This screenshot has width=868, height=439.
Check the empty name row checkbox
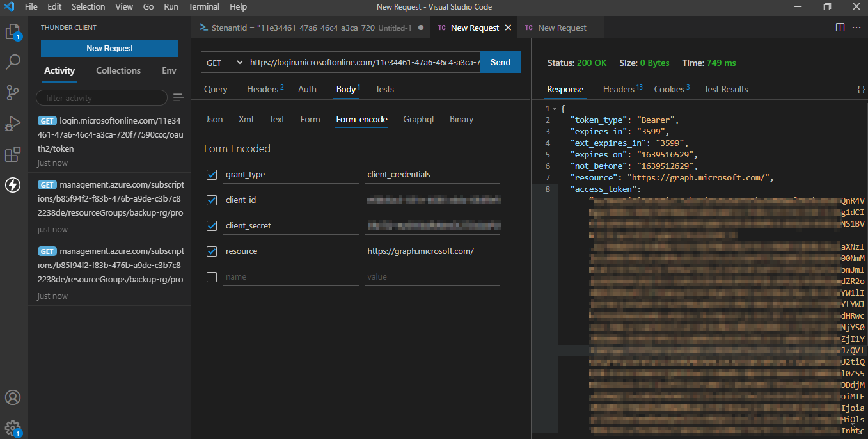212,276
